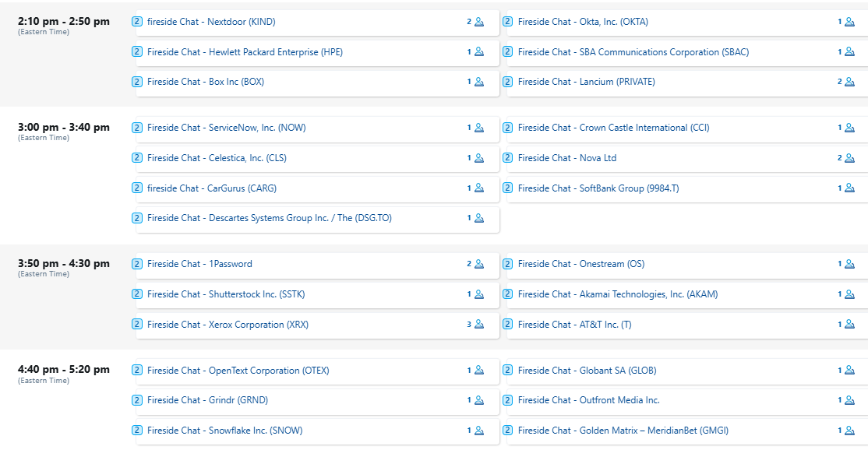Select fireside Chat - CarGurus (CARG)
Image resolution: width=868 pixels, height=457 pixels.
click(x=211, y=188)
